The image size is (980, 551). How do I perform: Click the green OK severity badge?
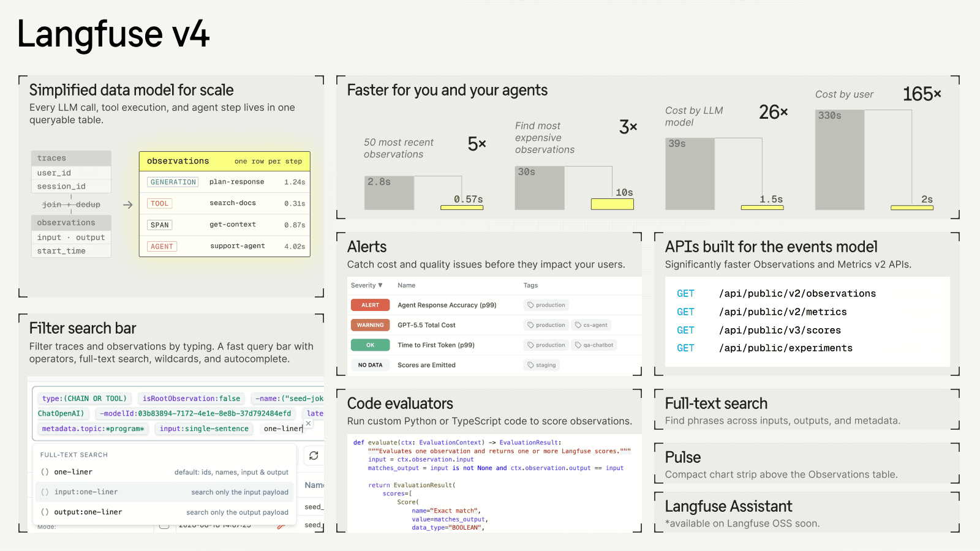click(x=370, y=345)
